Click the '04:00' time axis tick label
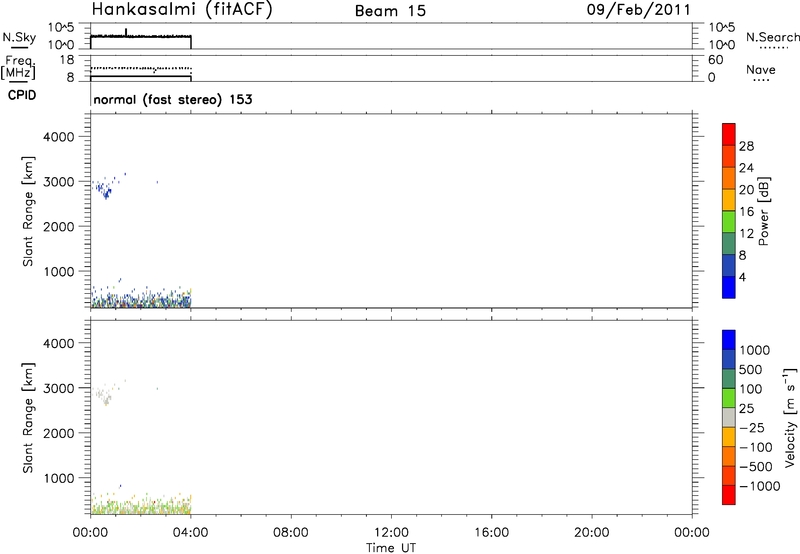Viewport: 800px width, 554px height. pos(191,533)
